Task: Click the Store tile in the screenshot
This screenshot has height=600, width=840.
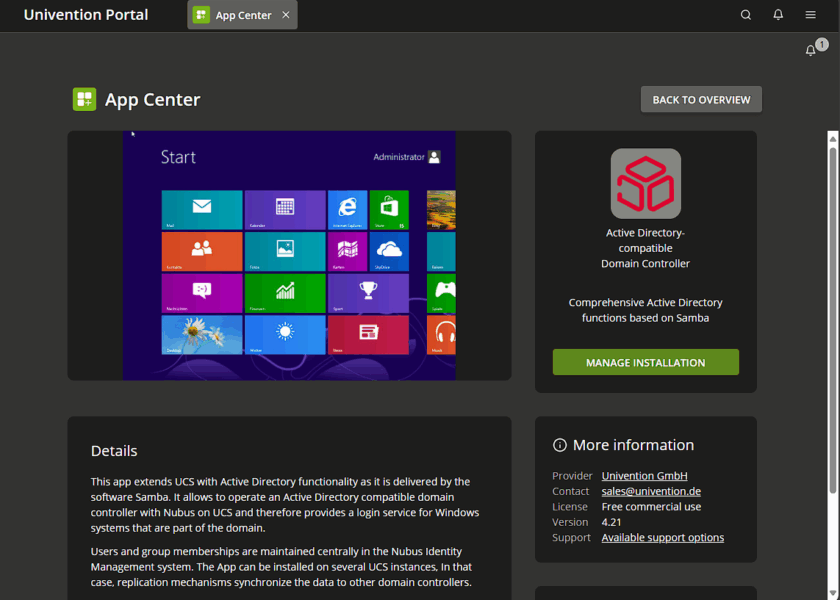Action: pos(389,210)
